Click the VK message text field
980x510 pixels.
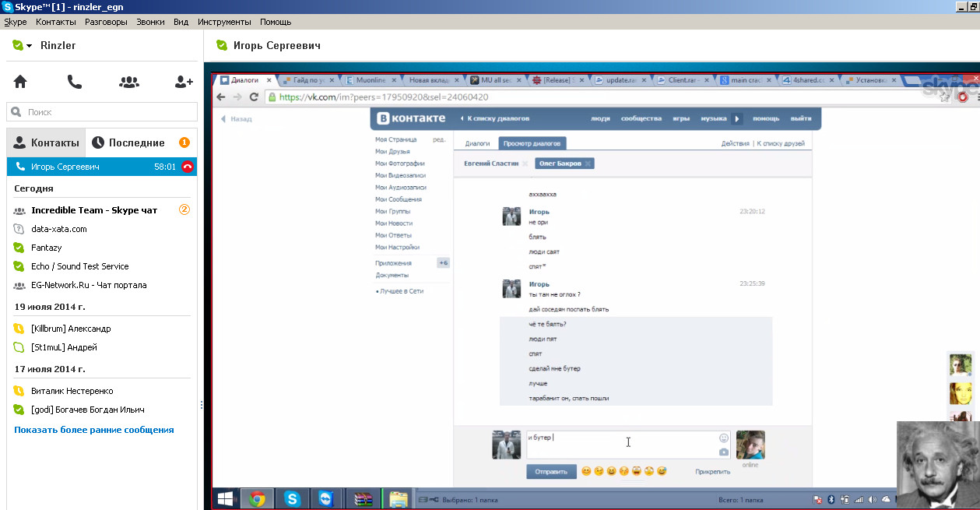click(629, 445)
